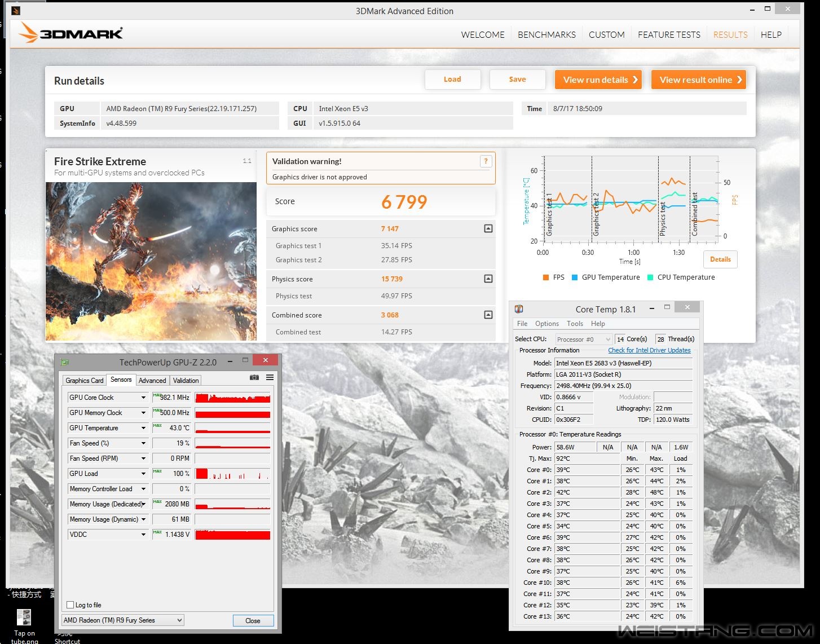Toggle CPU Temperature legend swatch

coord(650,277)
